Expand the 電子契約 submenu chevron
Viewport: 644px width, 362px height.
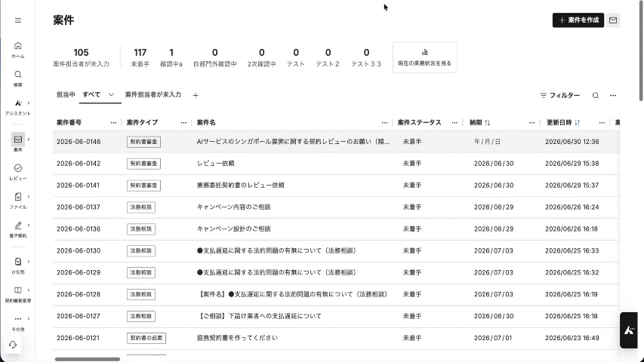(x=29, y=225)
